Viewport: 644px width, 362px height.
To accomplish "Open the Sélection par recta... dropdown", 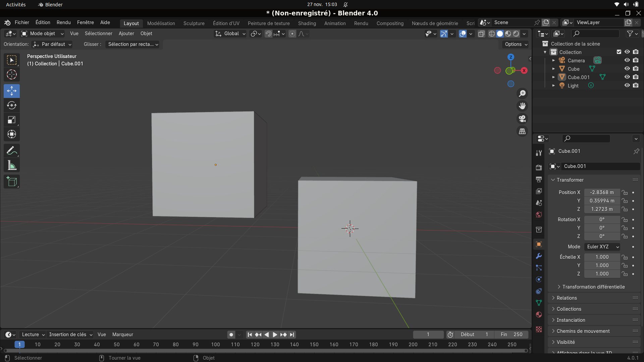I will point(133,44).
